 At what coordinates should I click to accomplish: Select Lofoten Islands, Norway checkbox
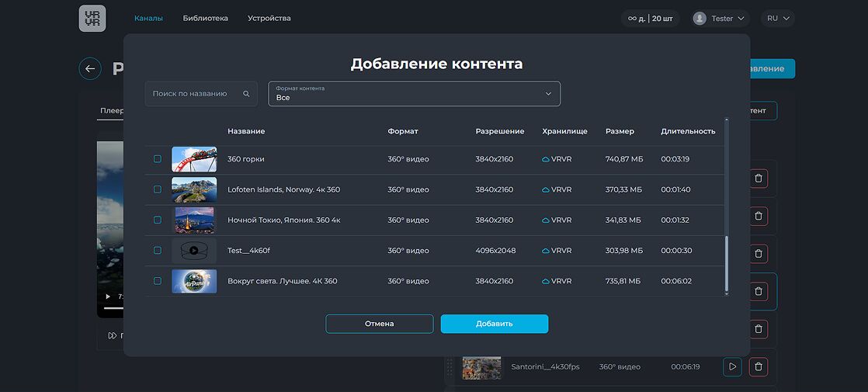158,189
